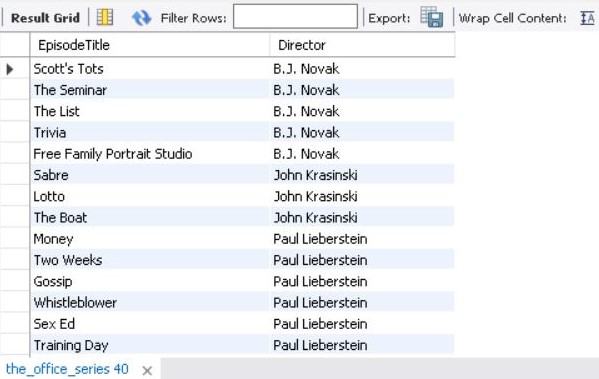
Task: Click B.J. Novak in Trivia row
Action: click(362, 133)
